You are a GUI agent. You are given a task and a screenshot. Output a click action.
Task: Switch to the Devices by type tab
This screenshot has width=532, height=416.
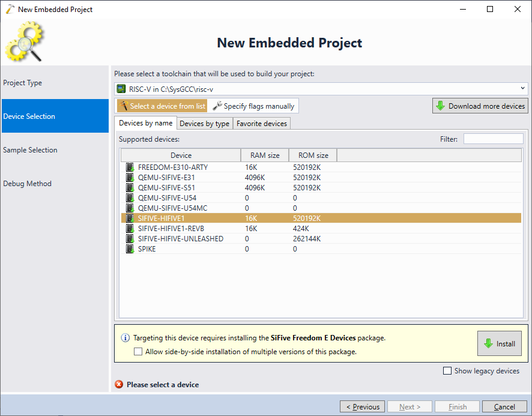(205, 124)
